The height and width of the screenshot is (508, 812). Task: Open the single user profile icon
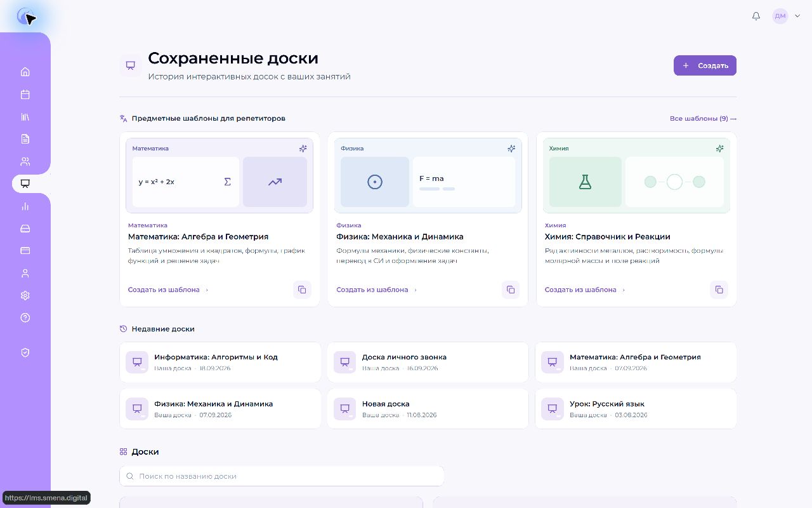25,273
